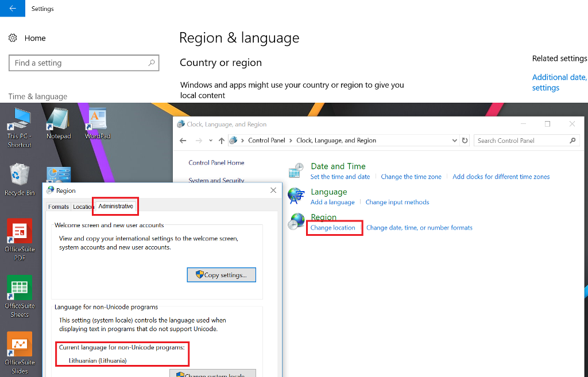Viewport: 588px width, 377px height.
Task: Select the Location tab in Region
Action: pos(83,207)
